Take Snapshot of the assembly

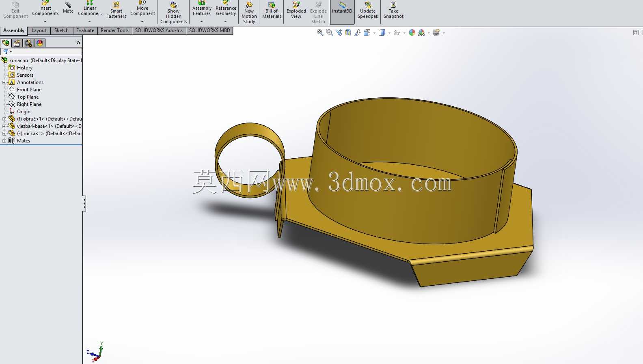pyautogui.click(x=393, y=10)
